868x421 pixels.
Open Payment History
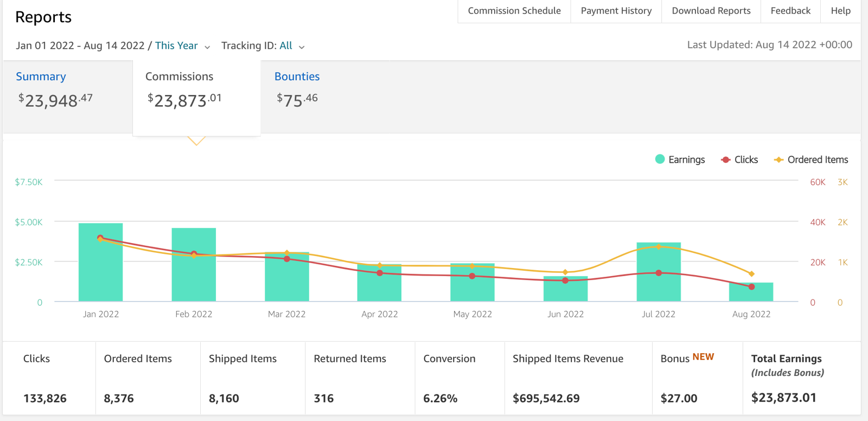tap(616, 11)
